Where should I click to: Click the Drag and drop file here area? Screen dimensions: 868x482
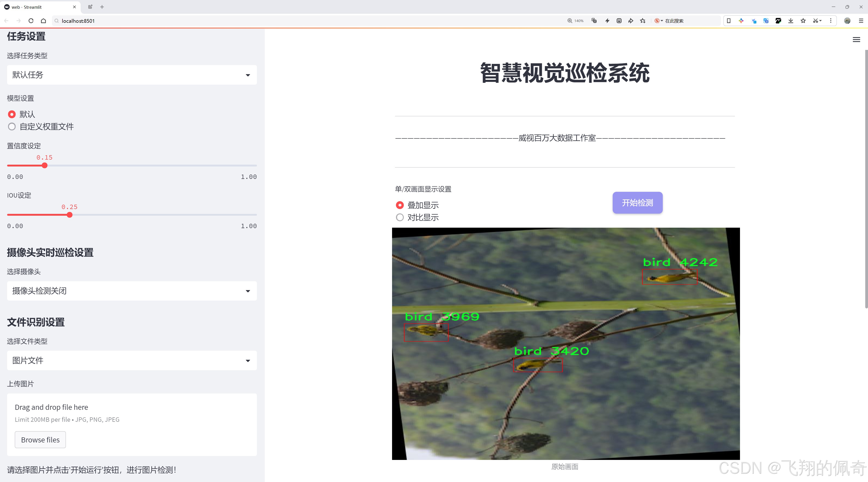pyautogui.click(x=132, y=425)
